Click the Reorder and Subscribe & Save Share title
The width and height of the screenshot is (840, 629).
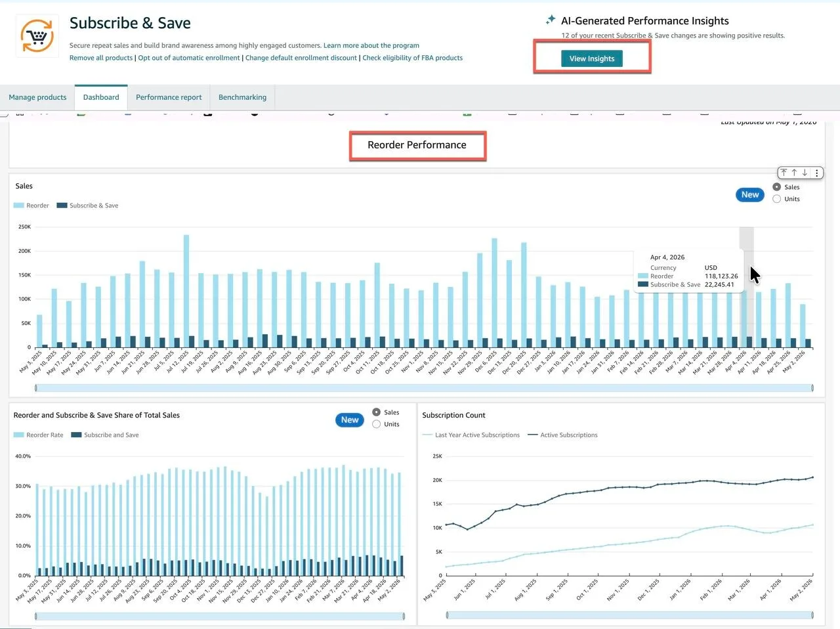tap(96, 416)
